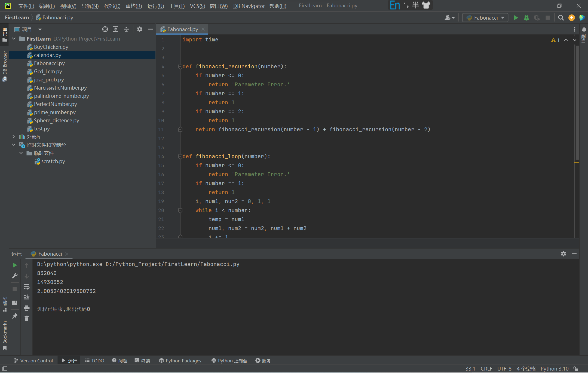
Task: Restore layout icon in run panel
Action: coord(15,303)
